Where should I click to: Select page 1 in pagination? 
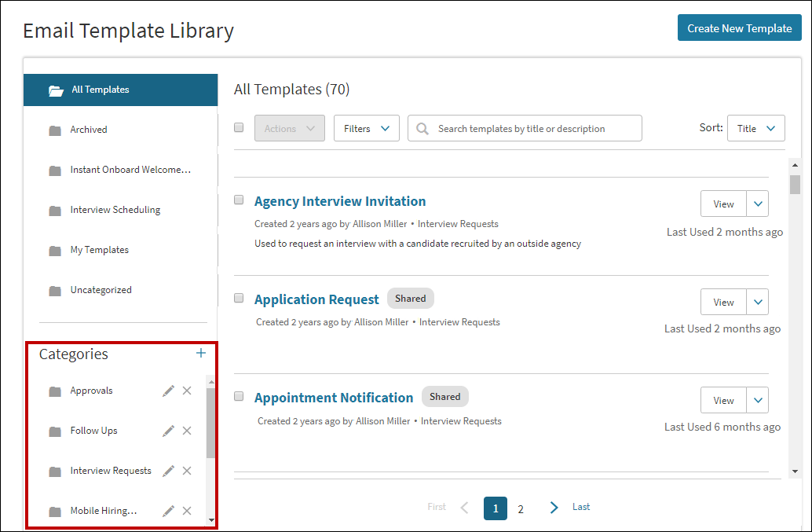coord(496,508)
